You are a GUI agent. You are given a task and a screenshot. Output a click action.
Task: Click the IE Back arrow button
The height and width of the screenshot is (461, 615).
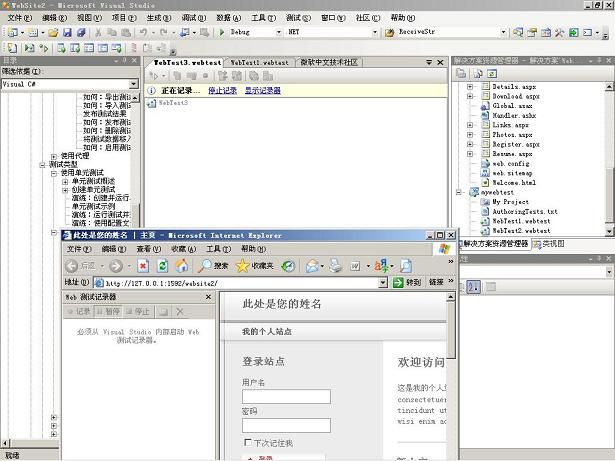pos(71,266)
